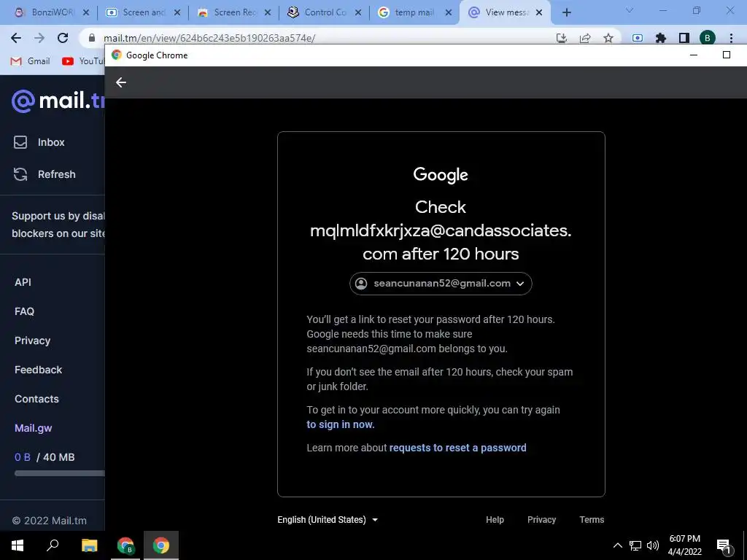Minimize the Google Chrome popup window

point(694,55)
